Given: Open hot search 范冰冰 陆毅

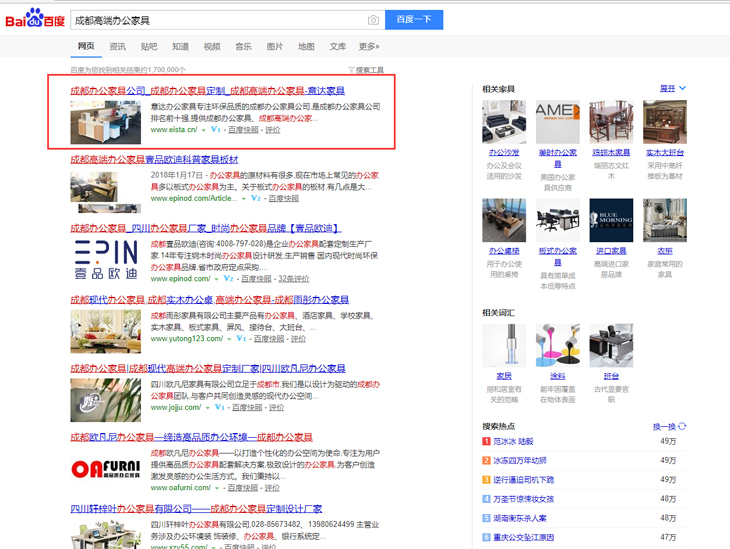Looking at the screenshot, I should [513, 441].
